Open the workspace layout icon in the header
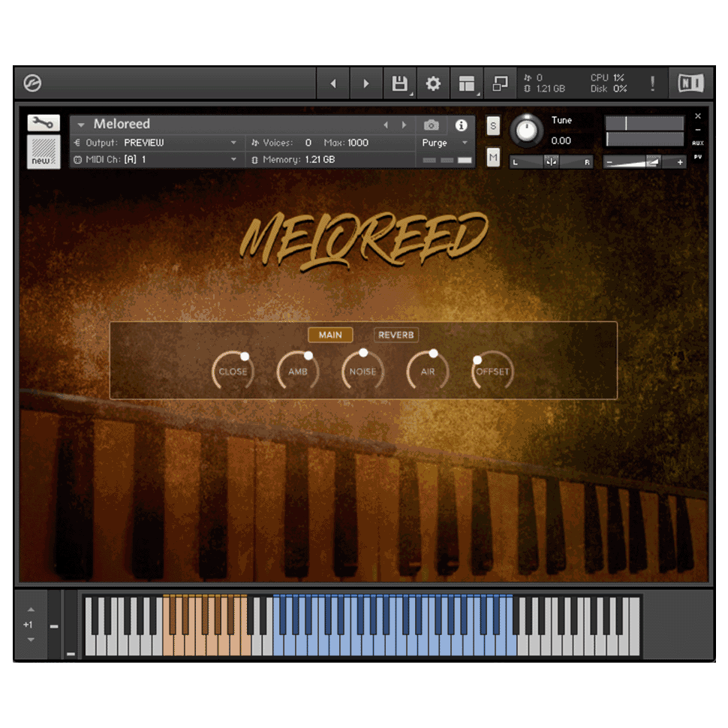Image resolution: width=728 pixels, height=728 pixels. (465, 83)
